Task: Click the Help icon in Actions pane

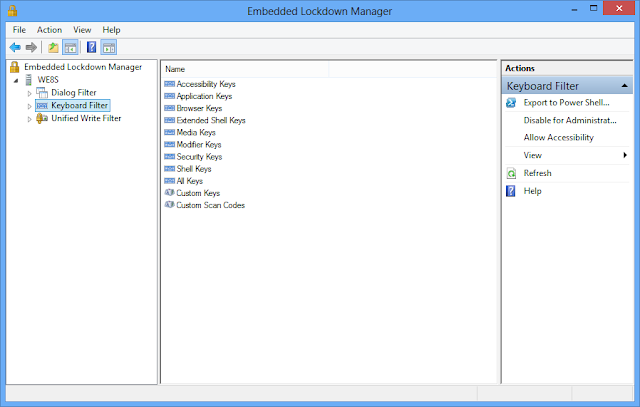Action: [511, 191]
